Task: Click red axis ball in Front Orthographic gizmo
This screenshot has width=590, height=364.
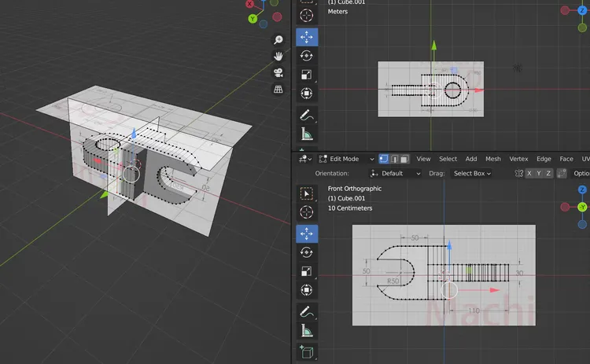Action: click(x=565, y=207)
